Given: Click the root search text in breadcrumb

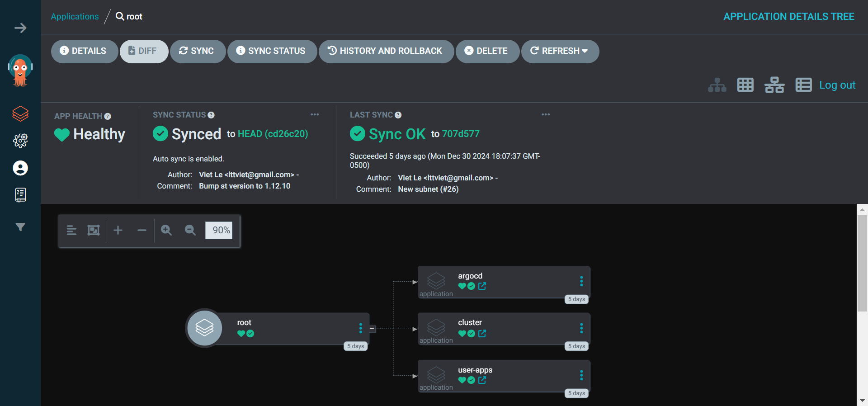Looking at the screenshot, I should (134, 17).
